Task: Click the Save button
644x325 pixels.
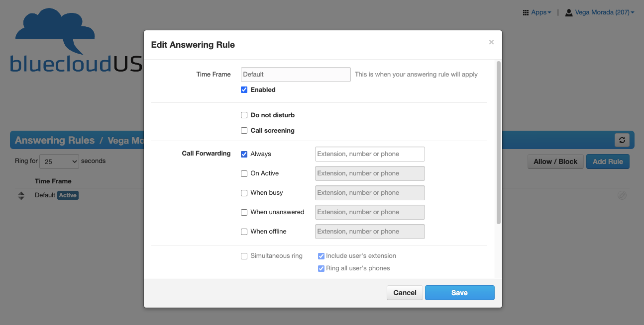Action: (459, 293)
